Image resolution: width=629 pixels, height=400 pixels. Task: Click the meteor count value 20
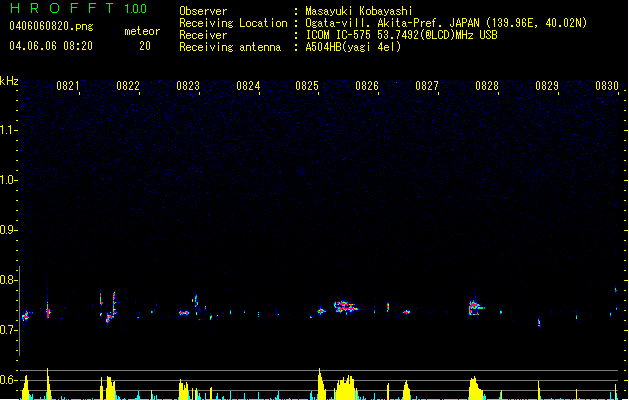[x=145, y=46]
